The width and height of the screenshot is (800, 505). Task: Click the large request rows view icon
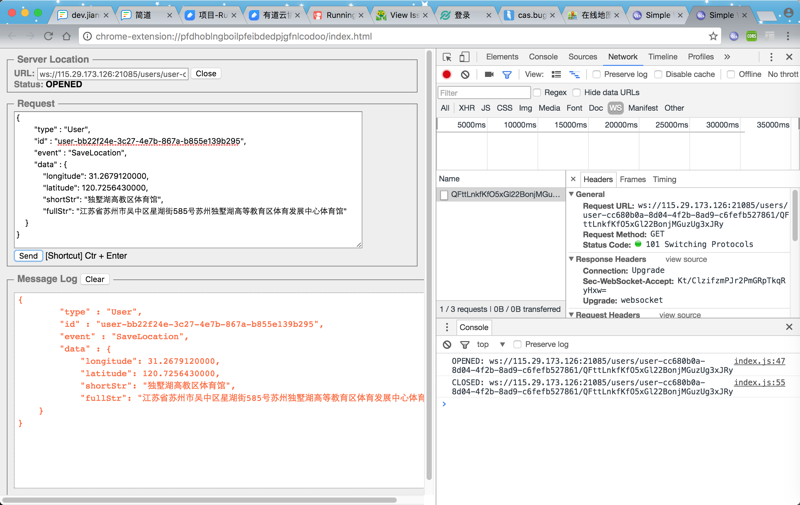(556, 75)
